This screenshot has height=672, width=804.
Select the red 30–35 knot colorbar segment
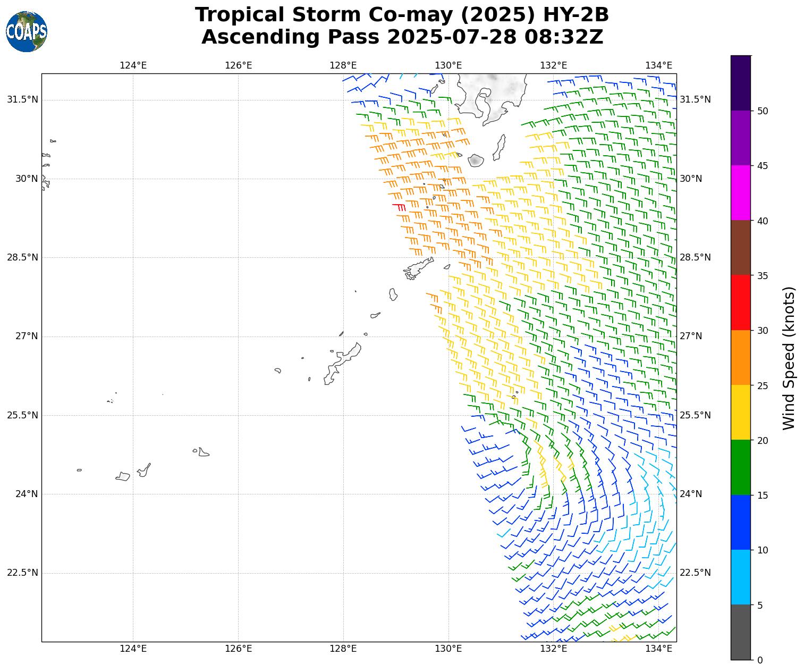click(x=740, y=303)
